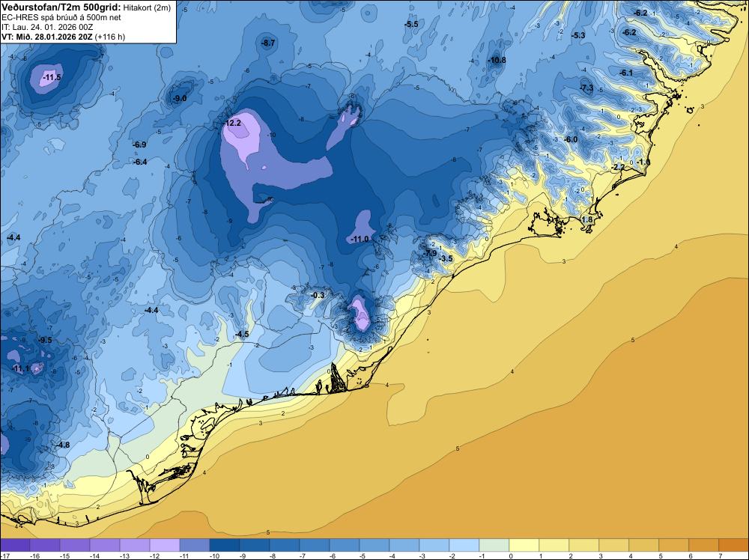
Task: Click the 7 tick on color scale
Action: point(720,556)
